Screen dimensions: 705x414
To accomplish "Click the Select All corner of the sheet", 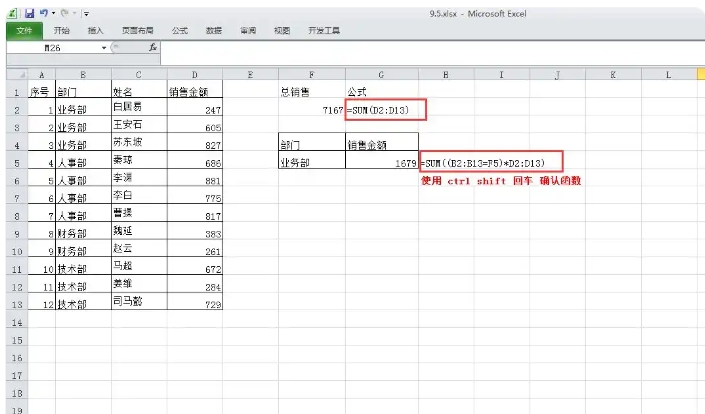I will (17, 75).
